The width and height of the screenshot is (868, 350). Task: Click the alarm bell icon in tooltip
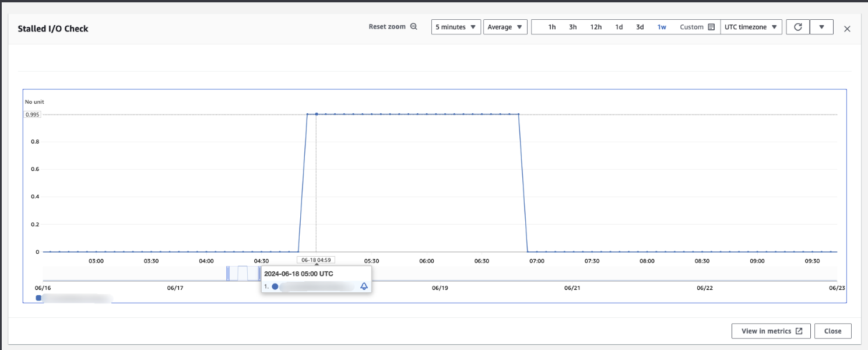click(364, 286)
